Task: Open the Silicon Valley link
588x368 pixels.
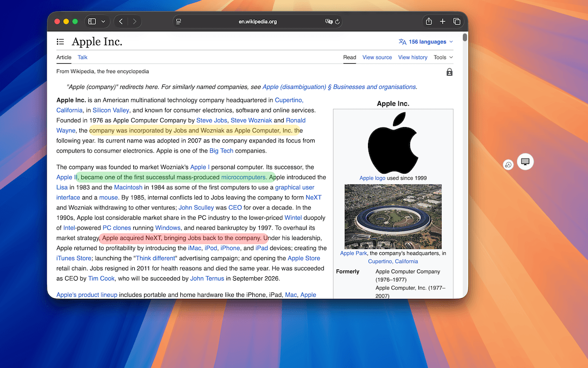Action: pos(111,110)
